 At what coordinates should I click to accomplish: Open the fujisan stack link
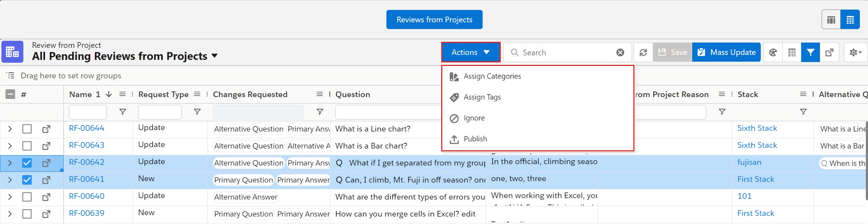(749, 162)
